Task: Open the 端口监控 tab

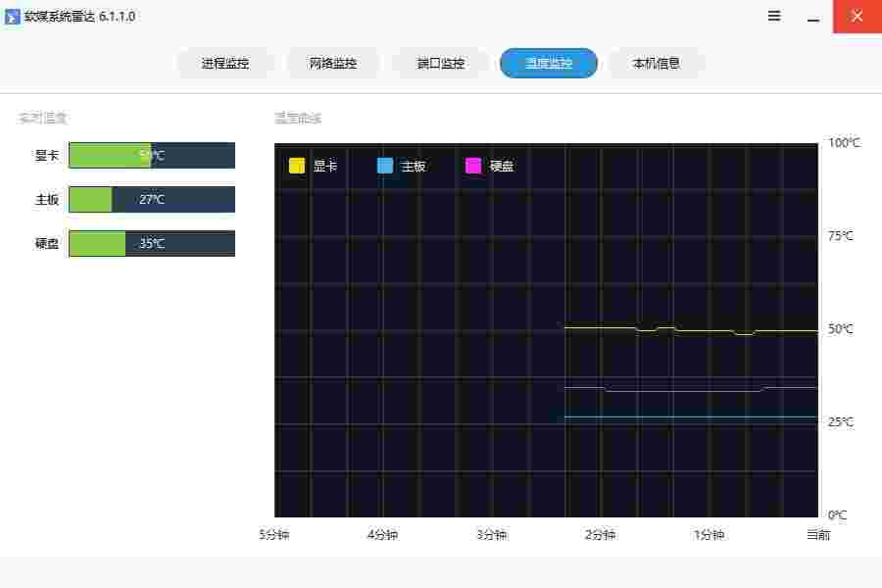Action: pos(441,63)
